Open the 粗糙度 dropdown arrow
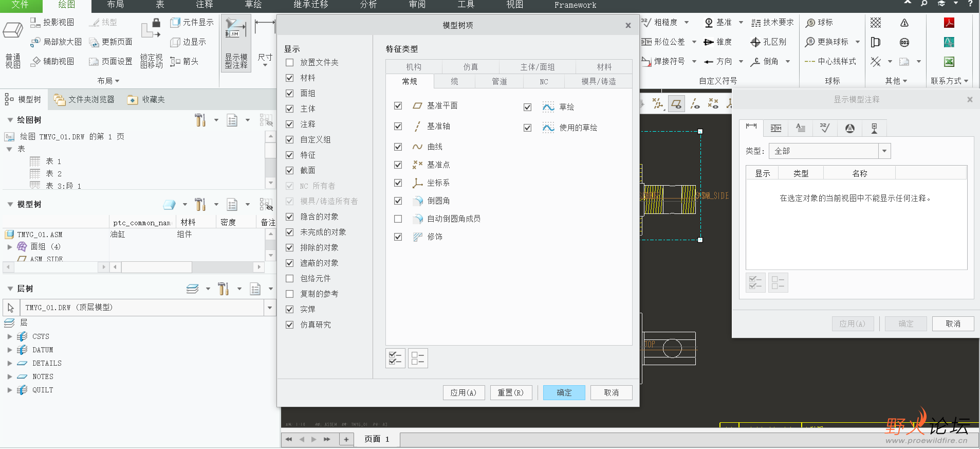 (687, 23)
